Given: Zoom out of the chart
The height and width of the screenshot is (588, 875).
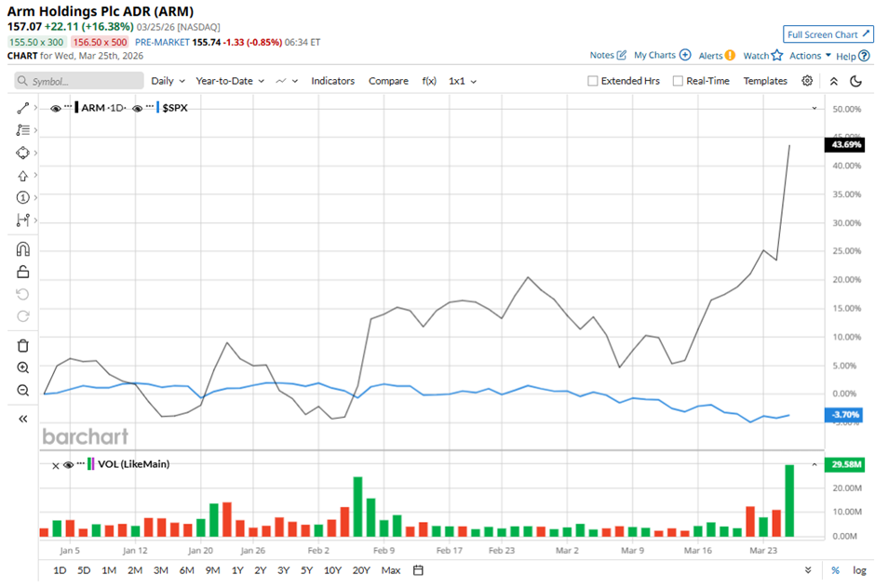Looking at the screenshot, I should tap(23, 390).
